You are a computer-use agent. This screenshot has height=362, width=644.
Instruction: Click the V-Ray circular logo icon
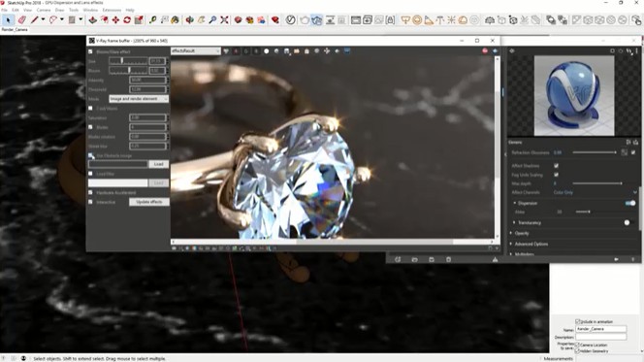pyautogui.click(x=290, y=19)
